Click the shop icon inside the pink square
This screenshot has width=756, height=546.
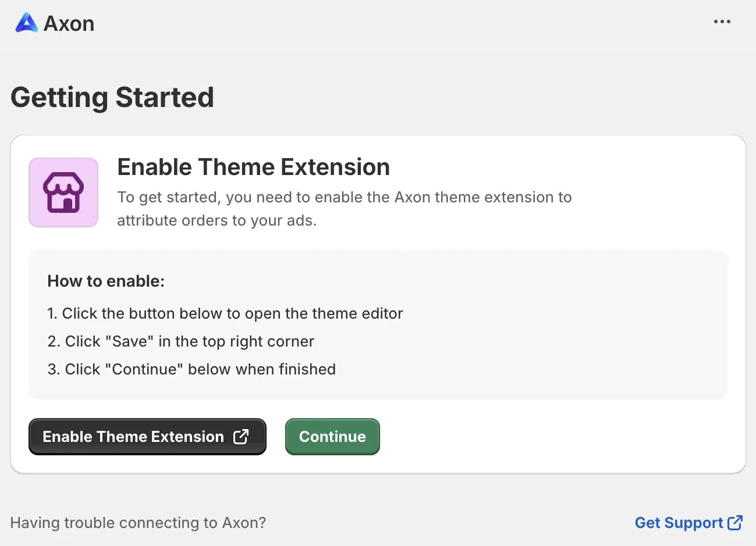(63, 192)
